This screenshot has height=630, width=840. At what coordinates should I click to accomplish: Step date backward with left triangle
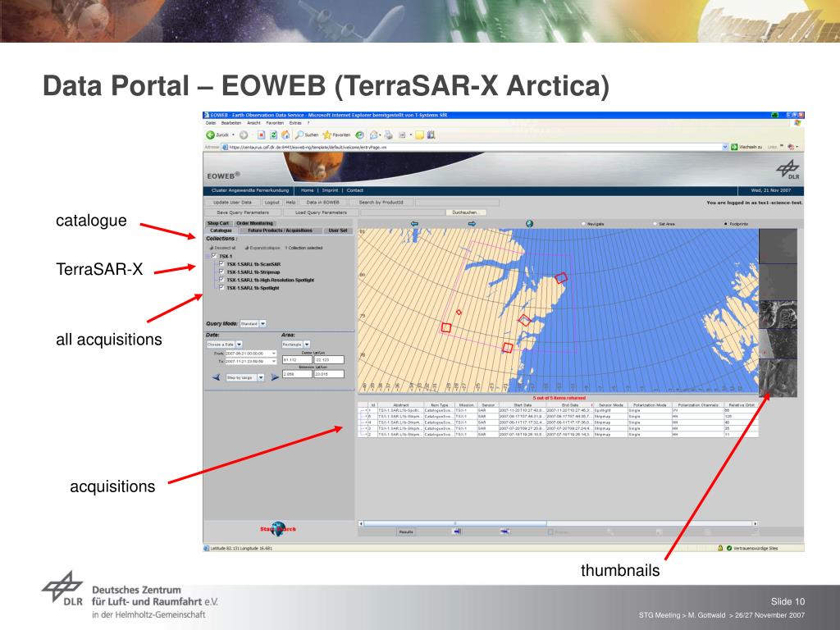point(216,377)
